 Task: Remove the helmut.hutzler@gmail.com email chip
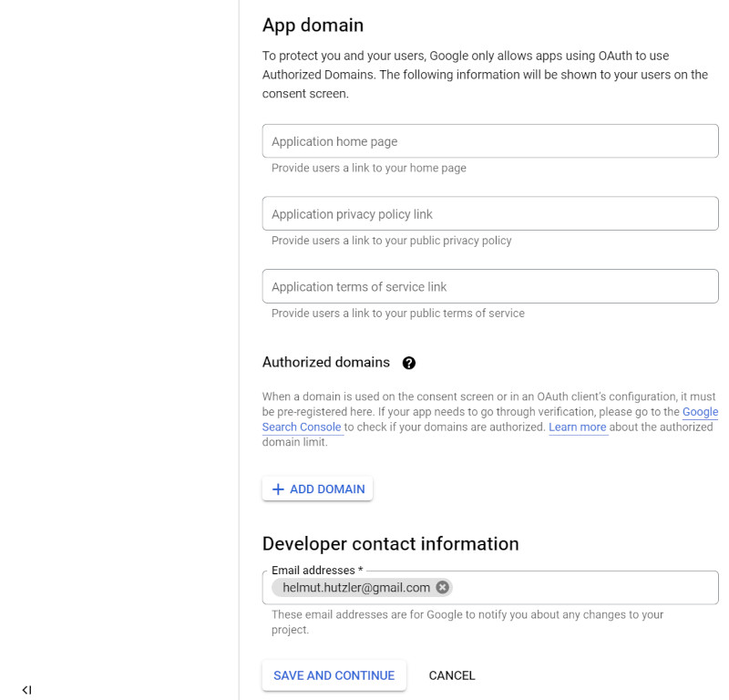(442, 588)
